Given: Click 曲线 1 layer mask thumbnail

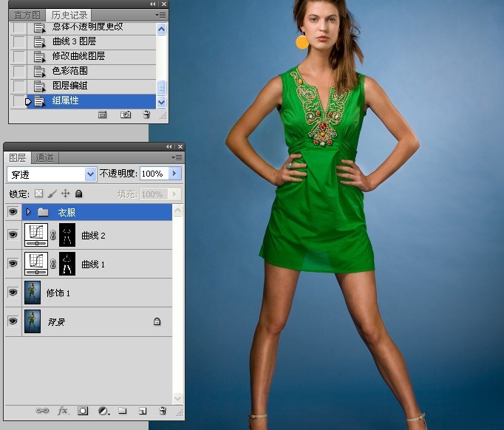Looking at the screenshot, I should point(67,264).
